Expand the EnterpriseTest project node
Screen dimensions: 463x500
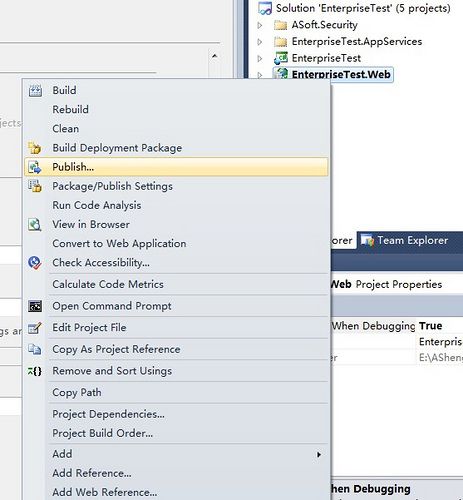click(x=260, y=58)
